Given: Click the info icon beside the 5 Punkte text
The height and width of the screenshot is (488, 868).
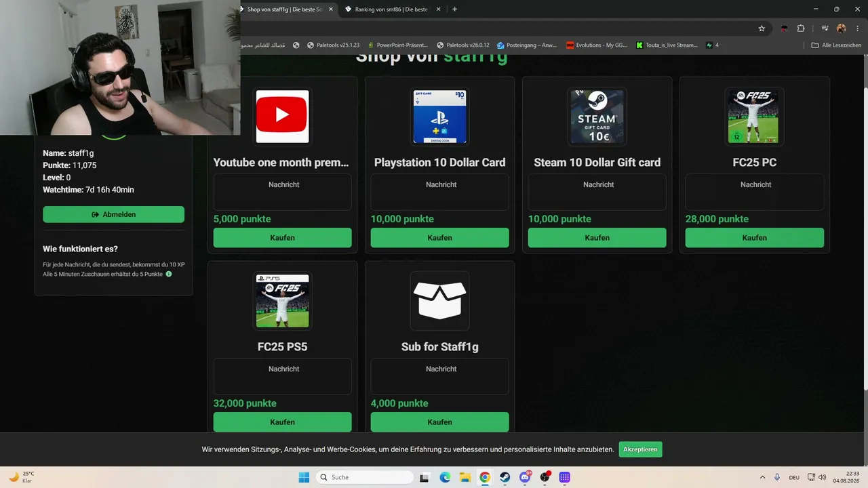Looking at the screenshot, I should pos(169,274).
